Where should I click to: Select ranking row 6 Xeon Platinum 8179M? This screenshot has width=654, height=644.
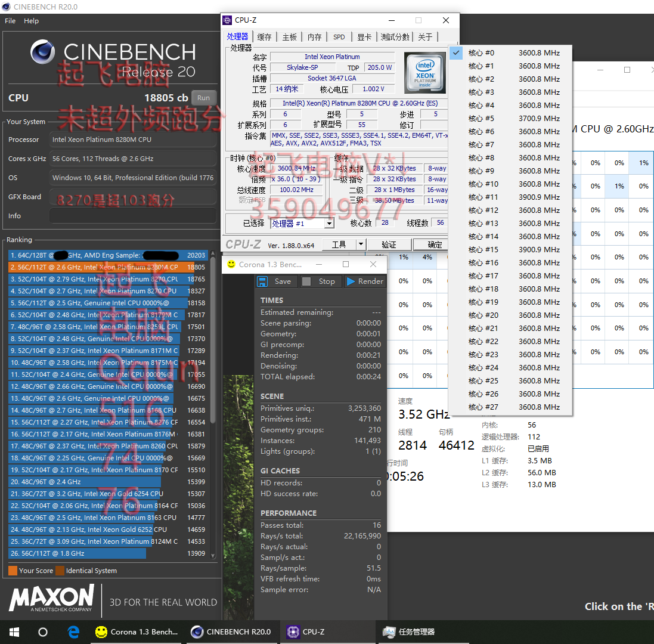click(108, 315)
